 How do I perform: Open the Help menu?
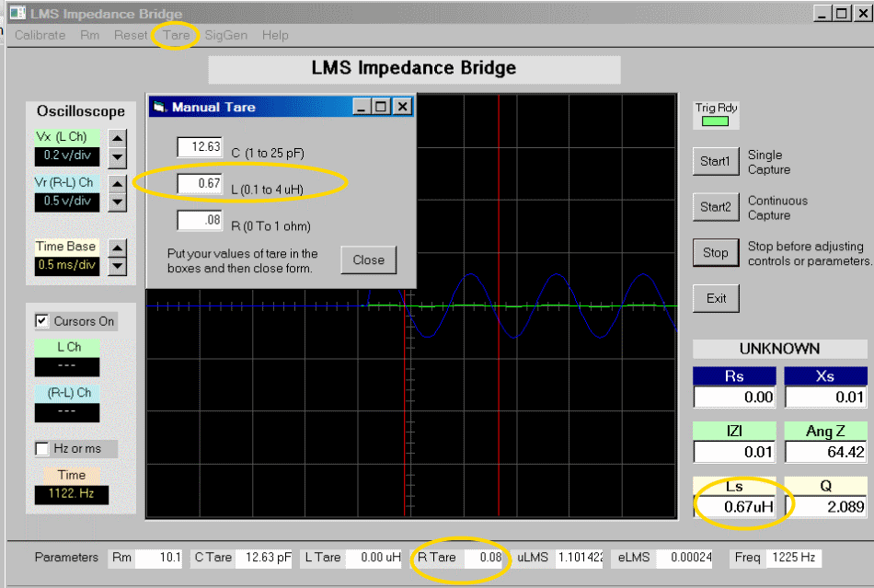(x=275, y=35)
